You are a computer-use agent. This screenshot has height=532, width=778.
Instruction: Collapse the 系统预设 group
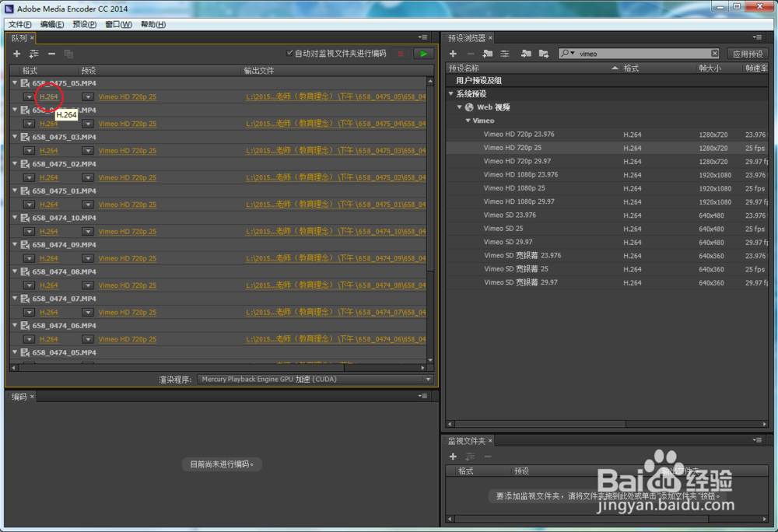point(451,93)
